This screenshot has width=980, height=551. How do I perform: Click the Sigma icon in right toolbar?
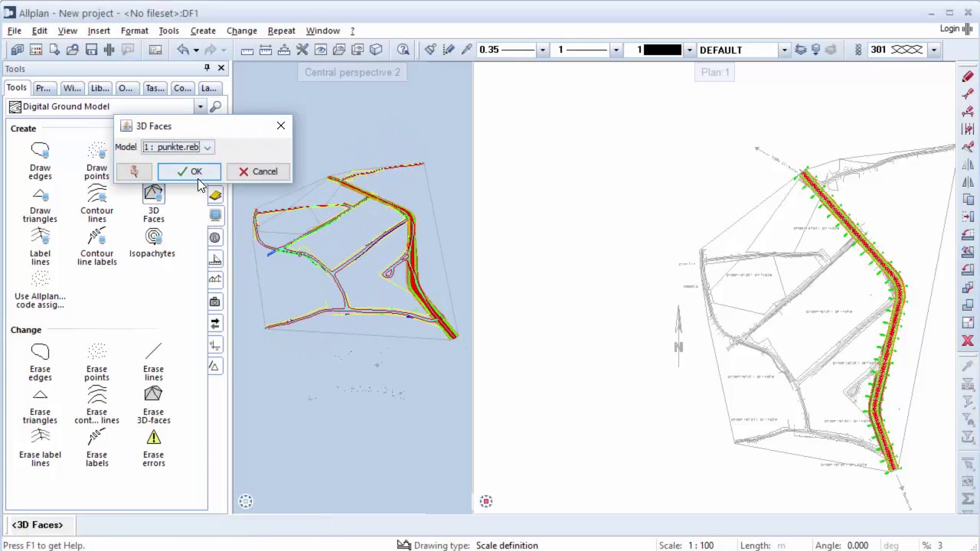[968, 499]
